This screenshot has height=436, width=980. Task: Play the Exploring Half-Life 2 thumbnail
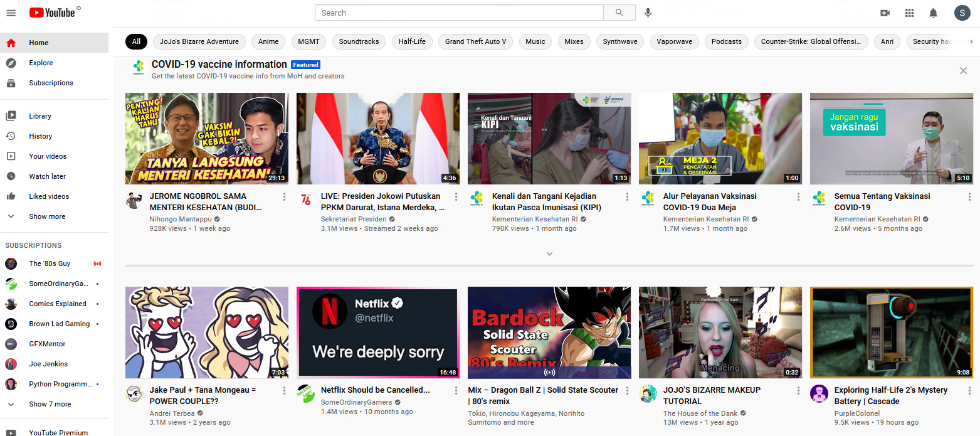[891, 332]
